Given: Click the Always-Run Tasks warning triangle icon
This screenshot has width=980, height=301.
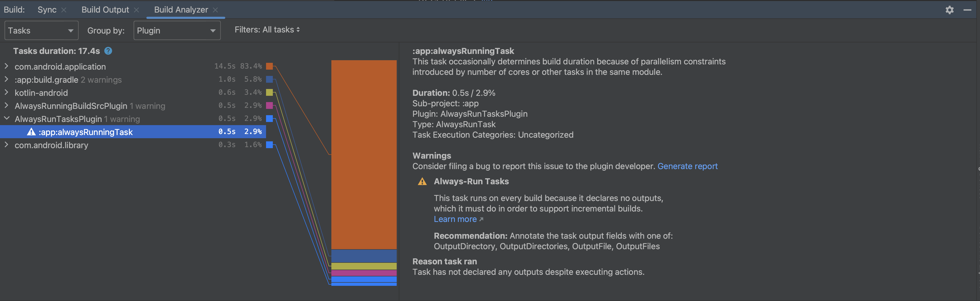Looking at the screenshot, I should click(x=422, y=181).
